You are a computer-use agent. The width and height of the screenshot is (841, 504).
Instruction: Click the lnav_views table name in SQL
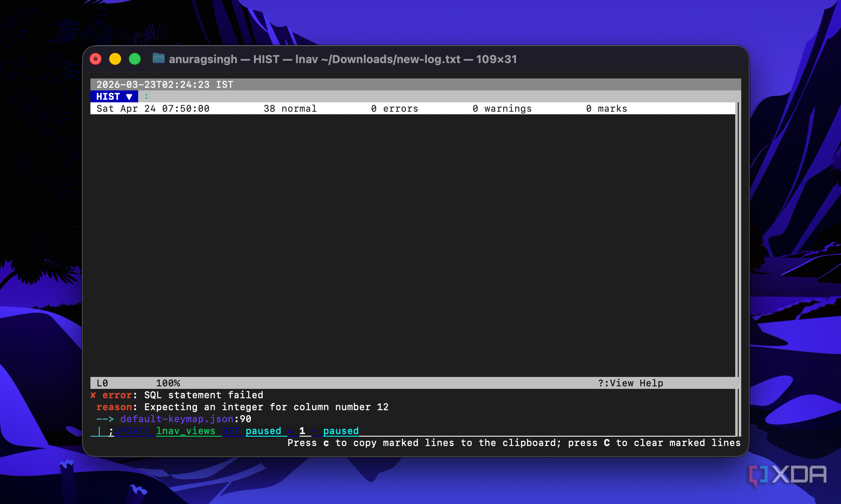(x=186, y=431)
